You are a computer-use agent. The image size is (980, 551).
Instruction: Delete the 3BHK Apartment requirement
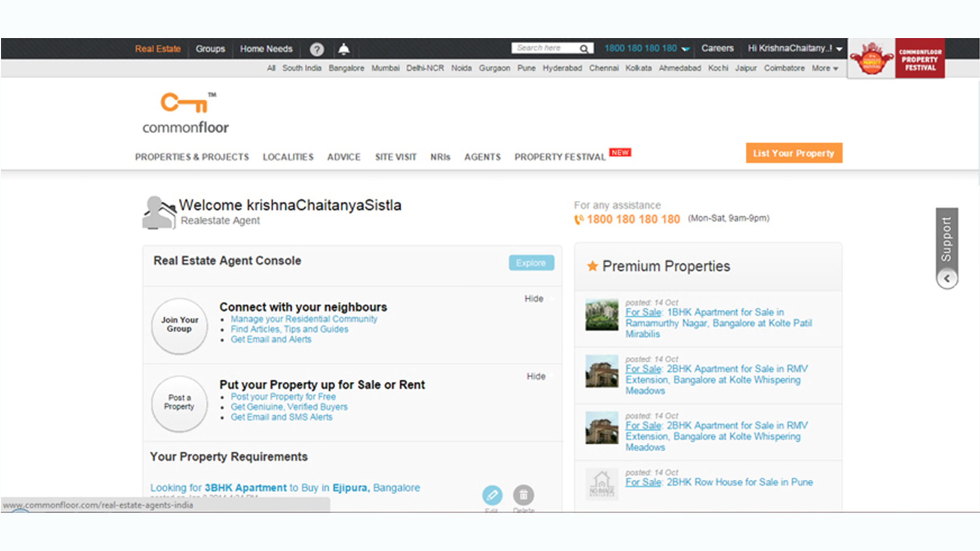pyautogui.click(x=524, y=495)
